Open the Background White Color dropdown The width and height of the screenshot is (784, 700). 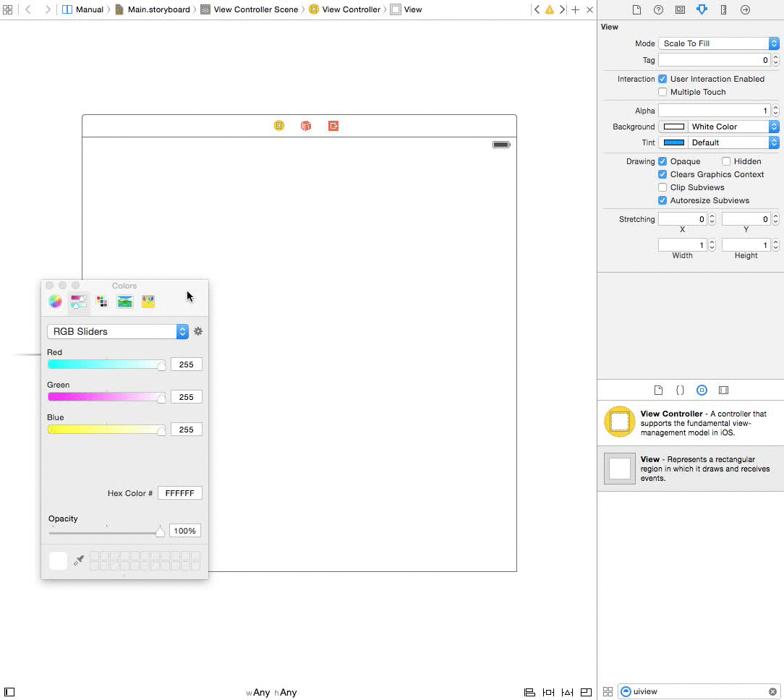click(x=733, y=127)
